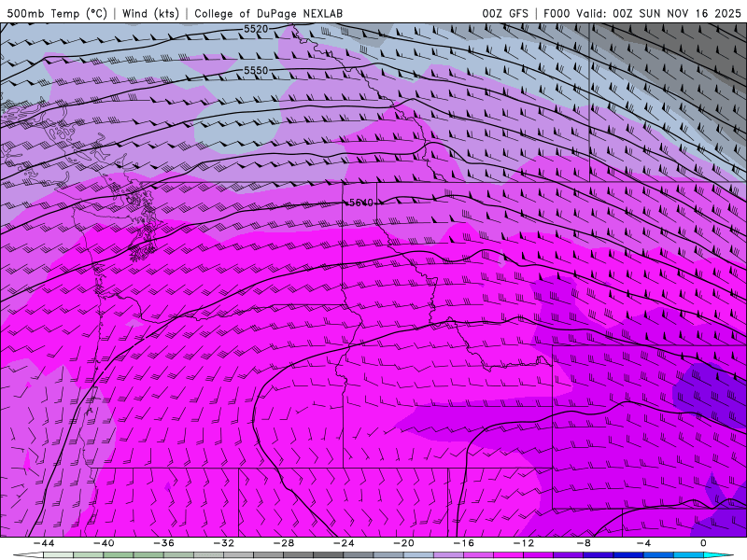The width and height of the screenshot is (747, 560).
Task: Click the -20 color scale label
Action: pyautogui.click(x=404, y=543)
